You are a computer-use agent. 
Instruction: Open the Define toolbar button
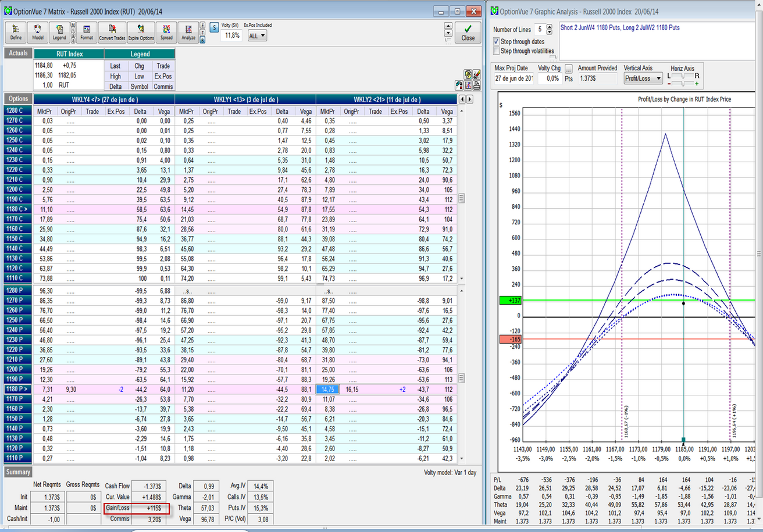click(x=16, y=32)
